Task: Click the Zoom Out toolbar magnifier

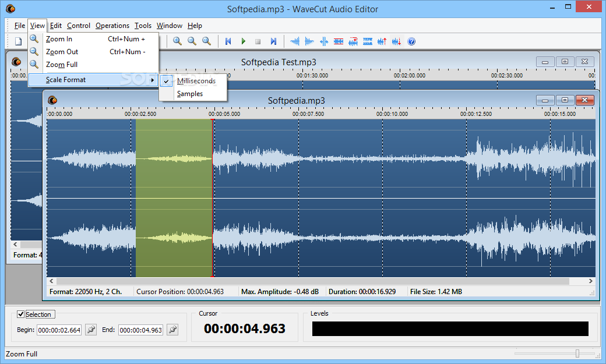Action: pos(192,41)
